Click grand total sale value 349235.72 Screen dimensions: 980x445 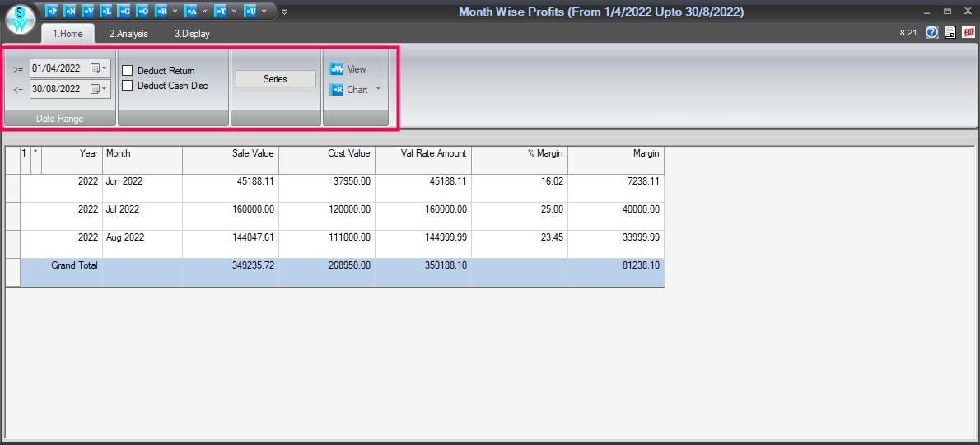231,273
